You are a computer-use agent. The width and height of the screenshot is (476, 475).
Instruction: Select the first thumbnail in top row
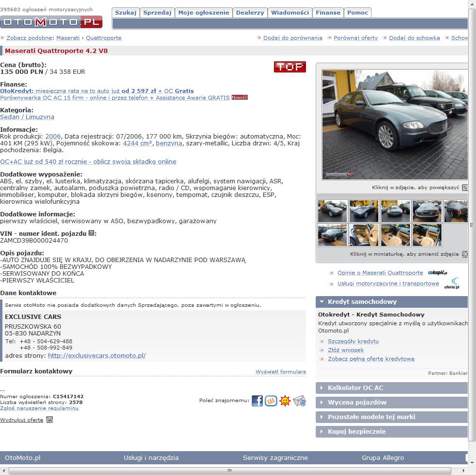coord(332,211)
